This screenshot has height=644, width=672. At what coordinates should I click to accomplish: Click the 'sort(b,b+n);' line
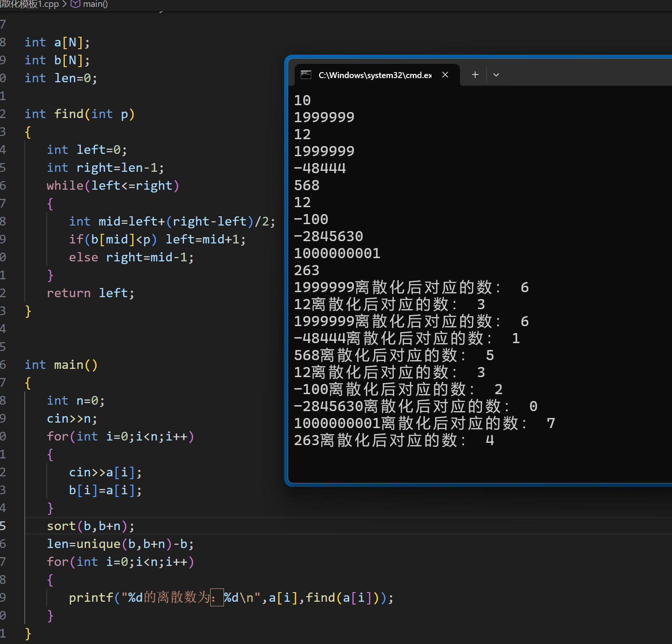91,526
